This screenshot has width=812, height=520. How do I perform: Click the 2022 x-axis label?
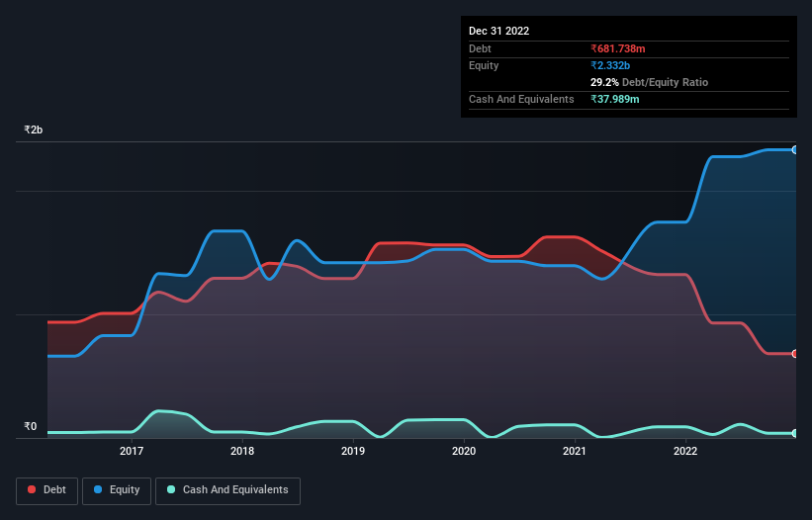(685, 451)
